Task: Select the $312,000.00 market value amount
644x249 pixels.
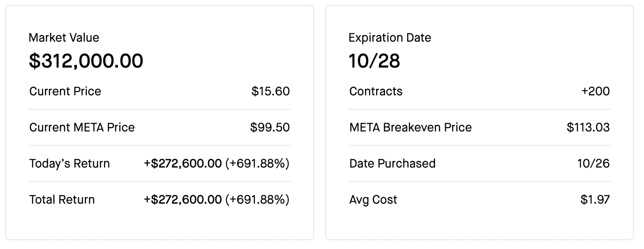Action: [86, 61]
